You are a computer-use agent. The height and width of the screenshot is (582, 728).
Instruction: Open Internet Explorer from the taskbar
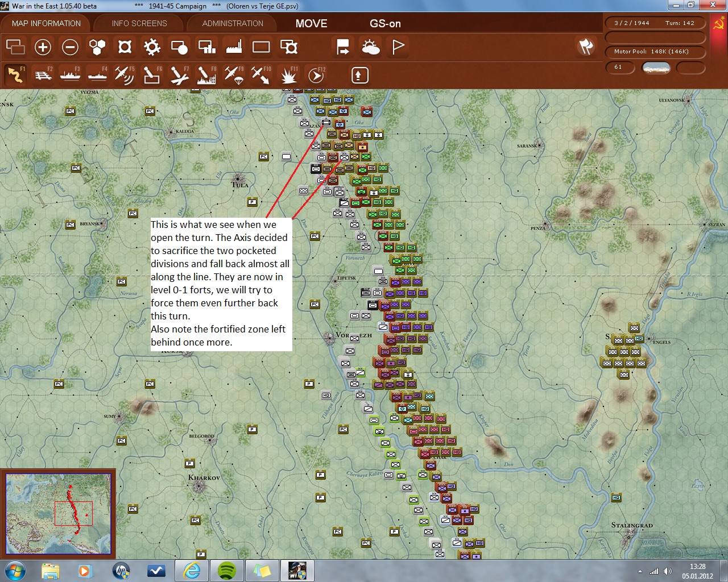pyautogui.click(x=192, y=571)
